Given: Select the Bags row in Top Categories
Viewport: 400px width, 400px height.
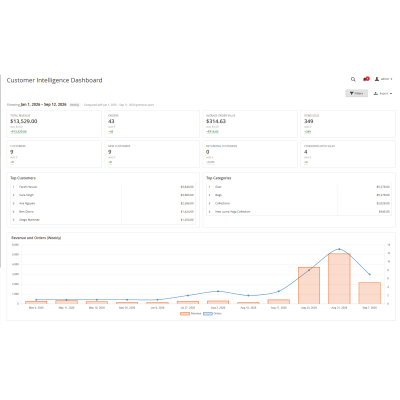Looking at the screenshot, I should [299, 195].
